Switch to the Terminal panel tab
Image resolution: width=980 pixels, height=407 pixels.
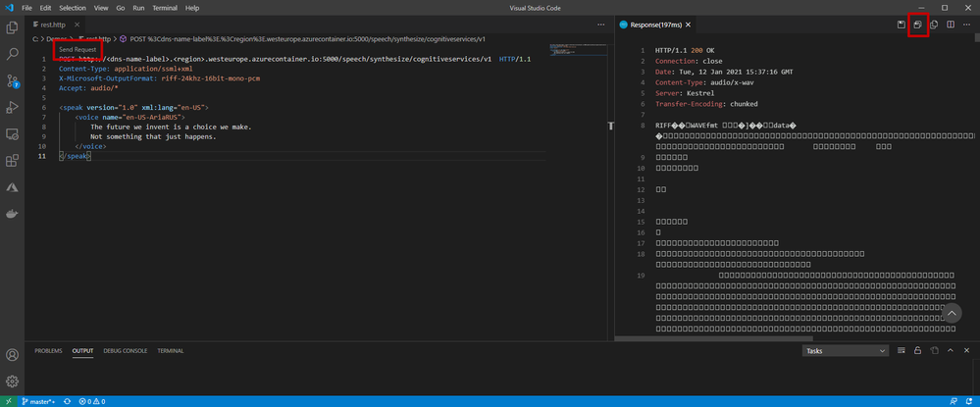point(171,351)
